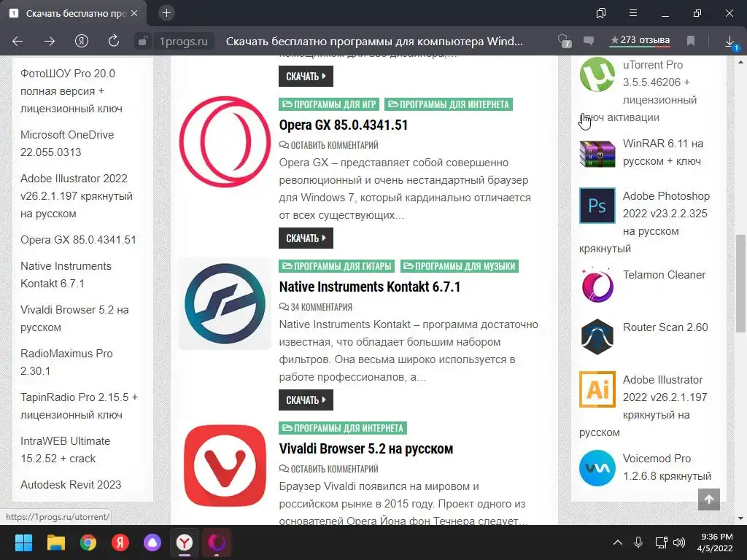Open ФотоШОУ Pro 20.0 in left sidebar
Viewport: 747px width, 560px height.
71,91
